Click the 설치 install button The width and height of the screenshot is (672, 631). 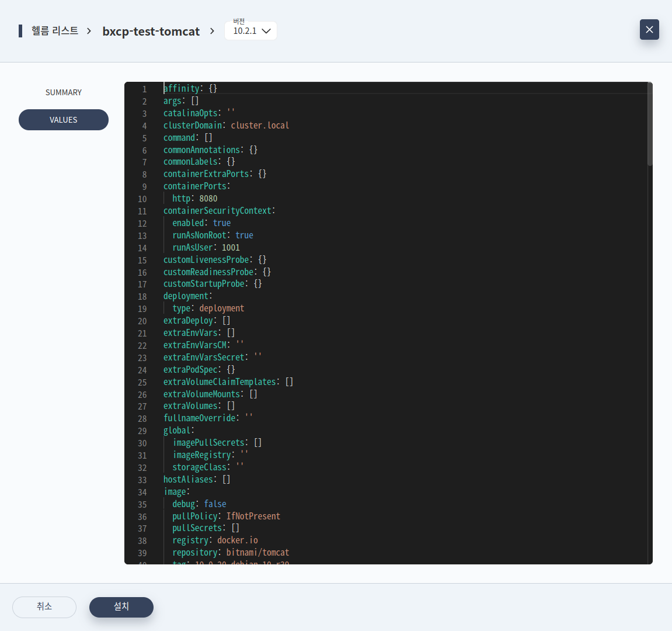click(121, 606)
